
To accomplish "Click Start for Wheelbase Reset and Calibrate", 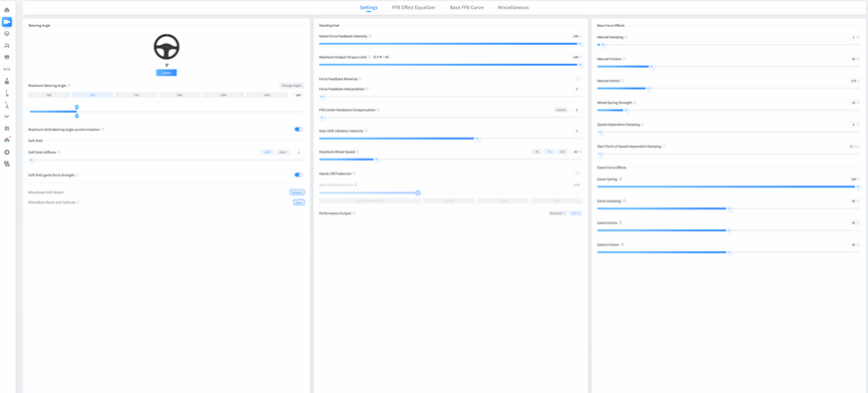I will [x=299, y=202].
